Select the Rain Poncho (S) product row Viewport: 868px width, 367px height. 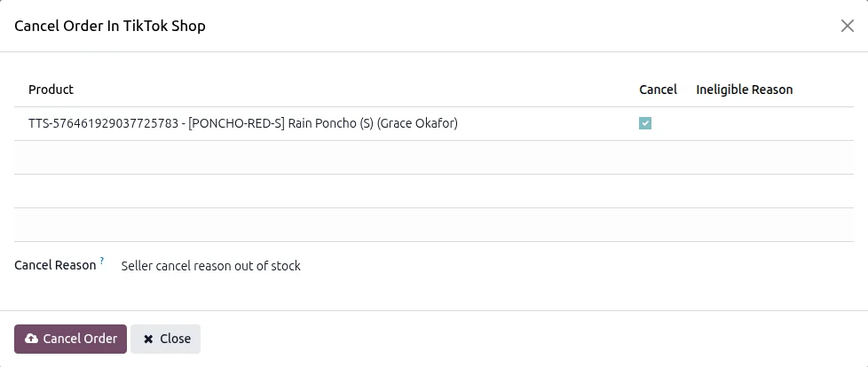[434, 124]
